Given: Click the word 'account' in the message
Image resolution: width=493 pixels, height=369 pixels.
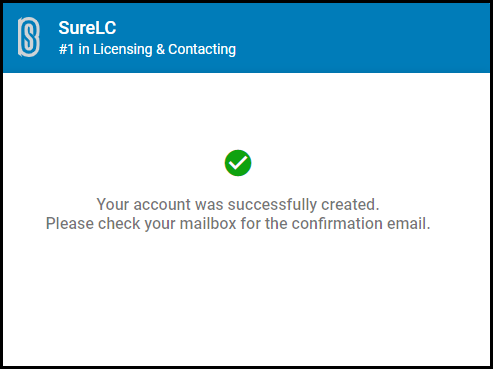Looking at the screenshot, I should point(162,204).
